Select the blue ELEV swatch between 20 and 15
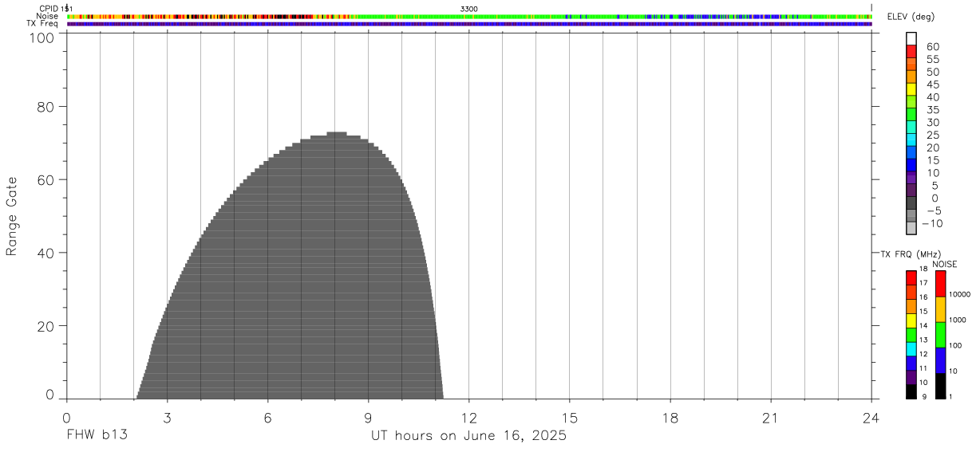 click(x=911, y=152)
